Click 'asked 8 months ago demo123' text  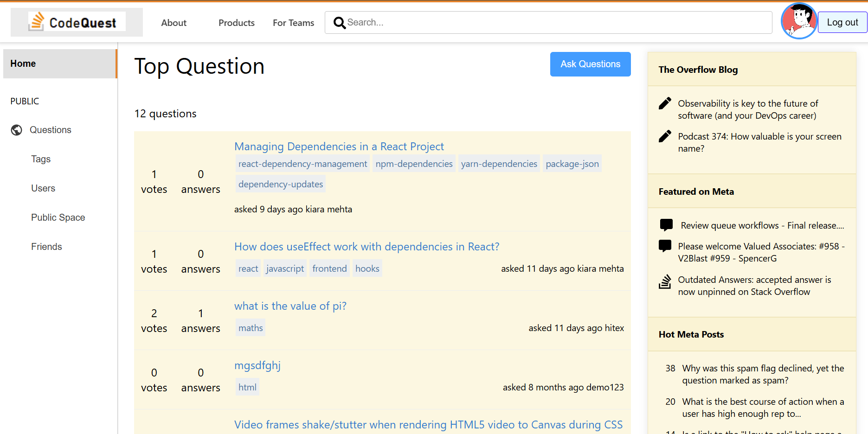pos(563,387)
